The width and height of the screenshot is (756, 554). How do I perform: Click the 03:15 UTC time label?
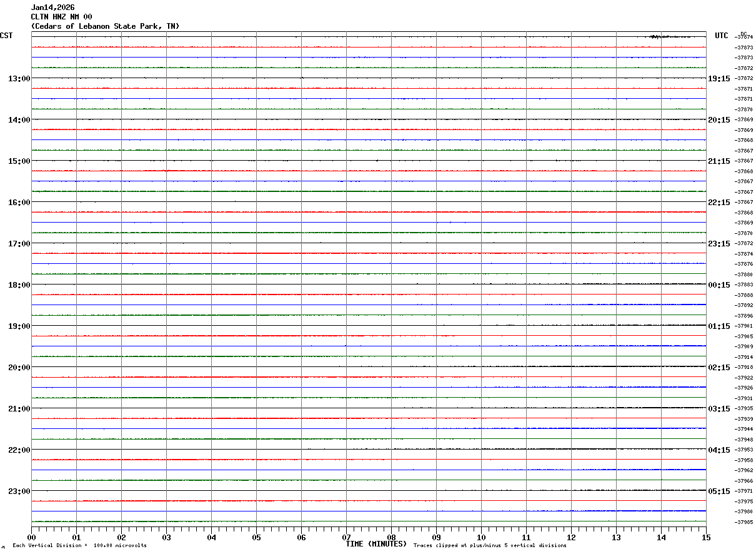pos(719,409)
